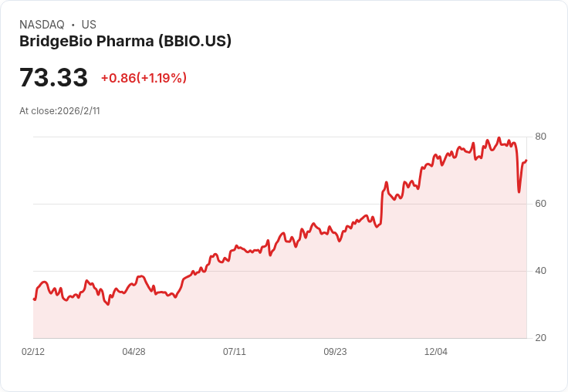Image resolution: width=568 pixels, height=392 pixels.
Task: Click the 20 y-axis label
Action: click(x=540, y=338)
